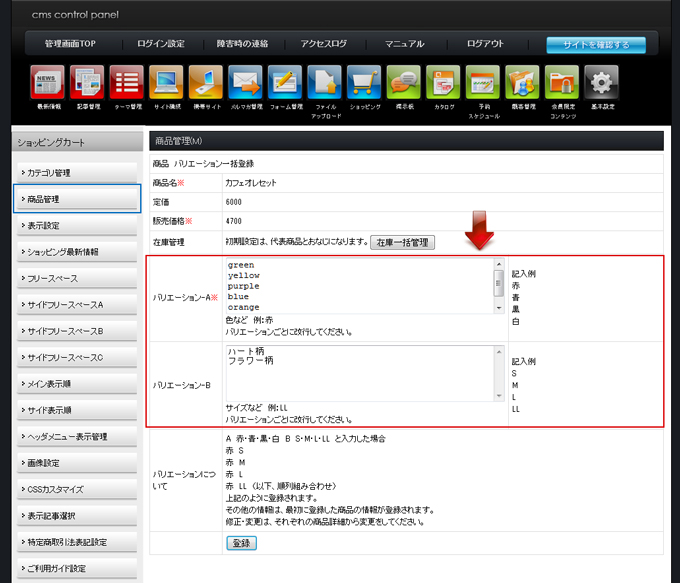Open the 最新情報 news icon
This screenshot has width=680, height=583.
point(47,83)
